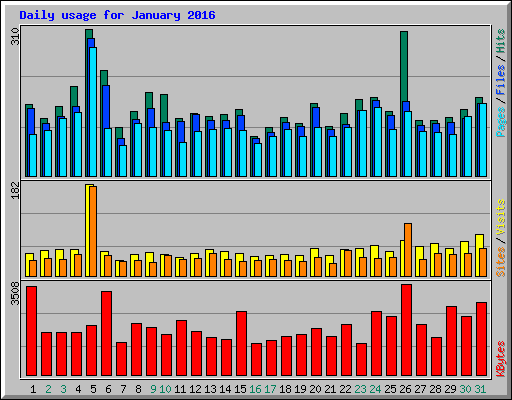Click day label 24 on x-axis

(x=375, y=389)
